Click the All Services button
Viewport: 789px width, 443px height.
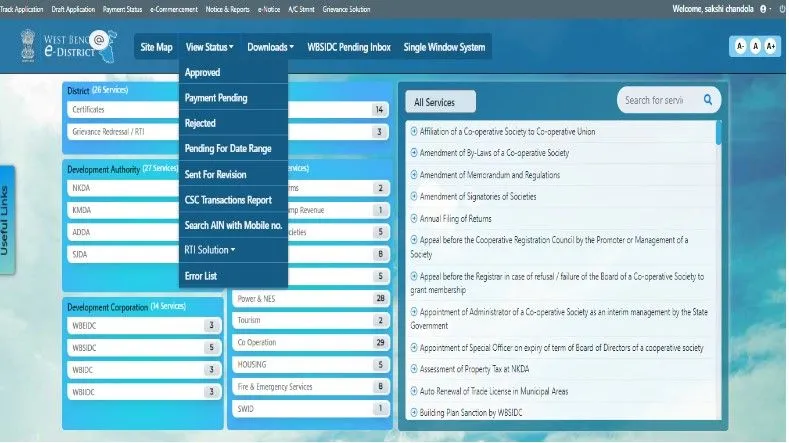coord(439,102)
